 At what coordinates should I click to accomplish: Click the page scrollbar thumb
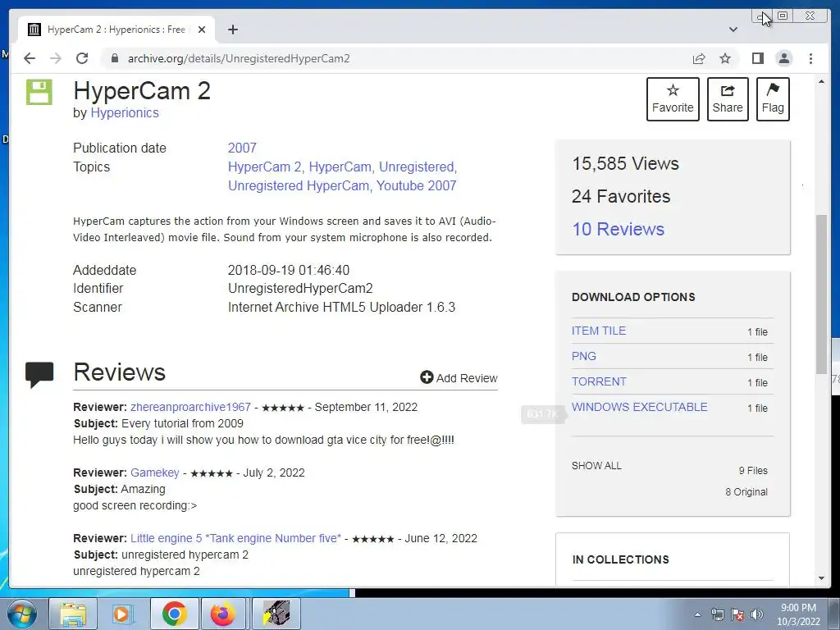pos(821,294)
